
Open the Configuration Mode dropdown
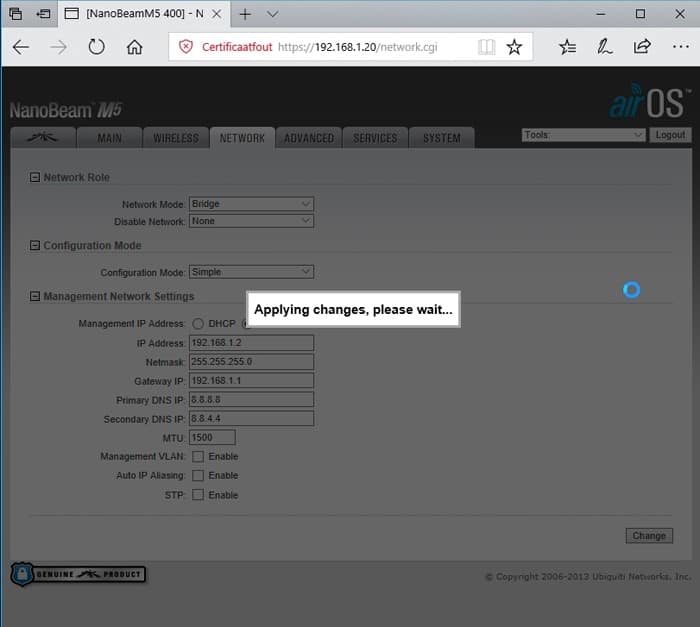(x=251, y=272)
